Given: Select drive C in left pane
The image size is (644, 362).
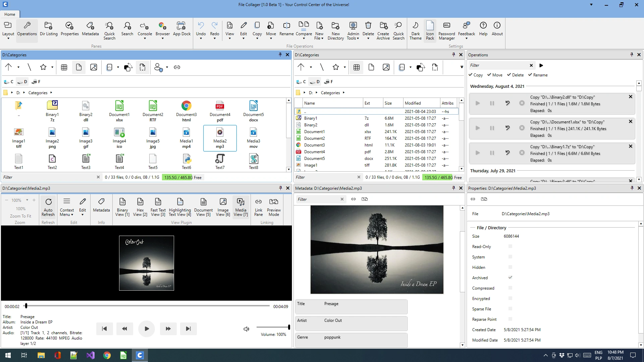Looking at the screenshot, I should pyautogui.click(x=9, y=82).
